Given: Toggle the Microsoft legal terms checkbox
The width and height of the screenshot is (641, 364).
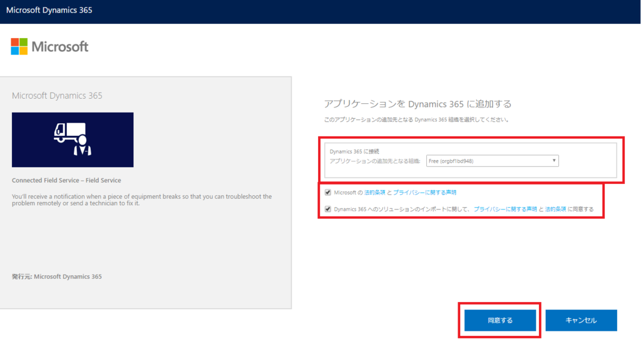Looking at the screenshot, I should [x=328, y=193].
